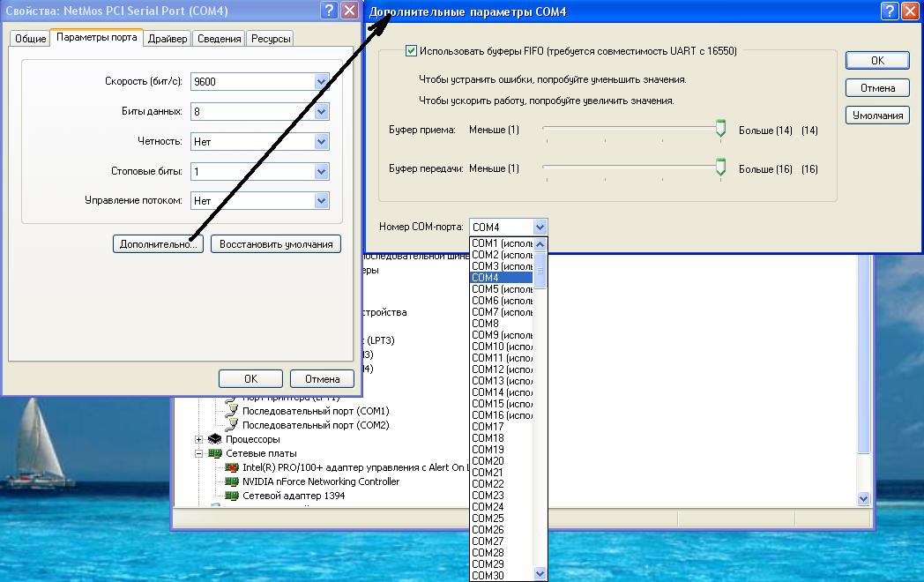The width and height of the screenshot is (924, 582).
Task: Select COM3 in the port list
Action: tap(502, 266)
